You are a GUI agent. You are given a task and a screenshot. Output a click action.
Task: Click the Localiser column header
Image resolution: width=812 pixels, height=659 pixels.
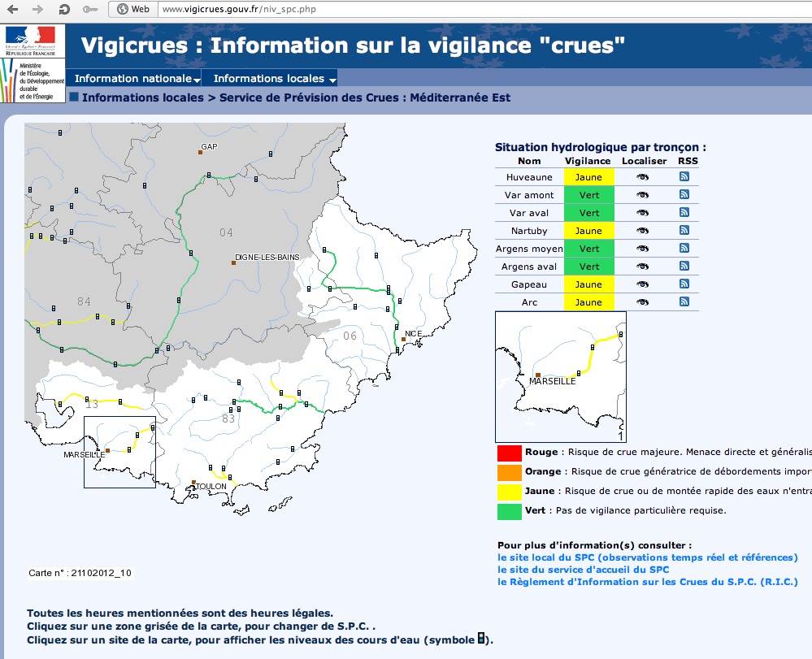(x=645, y=161)
